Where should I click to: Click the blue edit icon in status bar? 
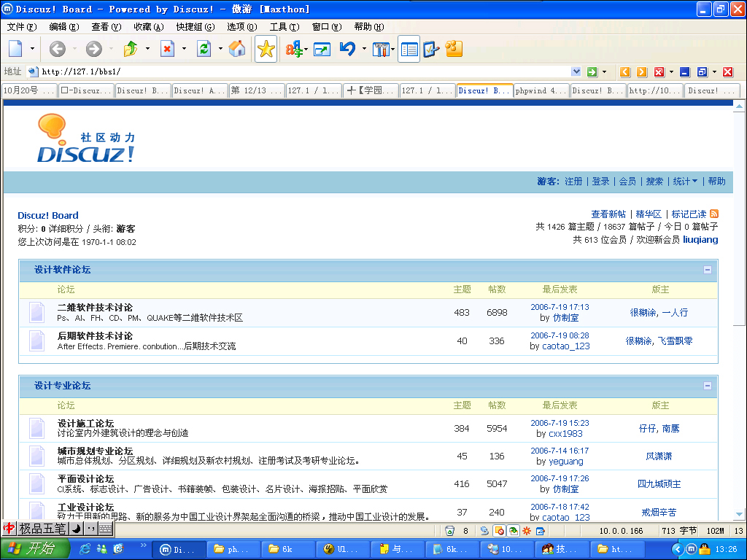coord(541,531)
